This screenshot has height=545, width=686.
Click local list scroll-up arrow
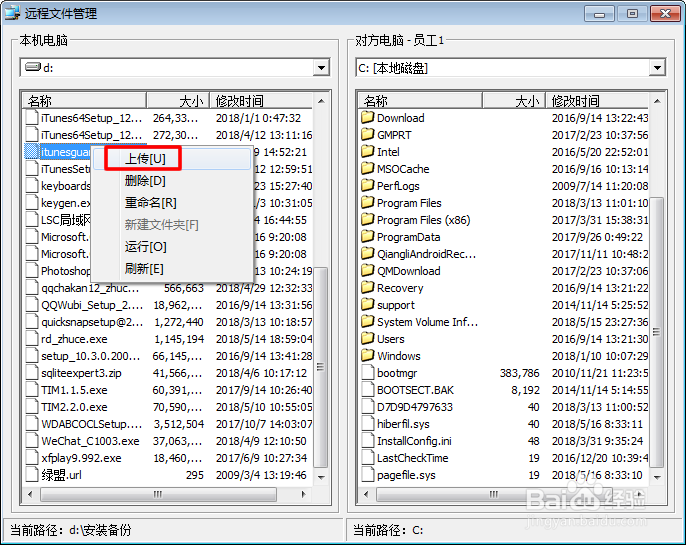coord(321,101)
